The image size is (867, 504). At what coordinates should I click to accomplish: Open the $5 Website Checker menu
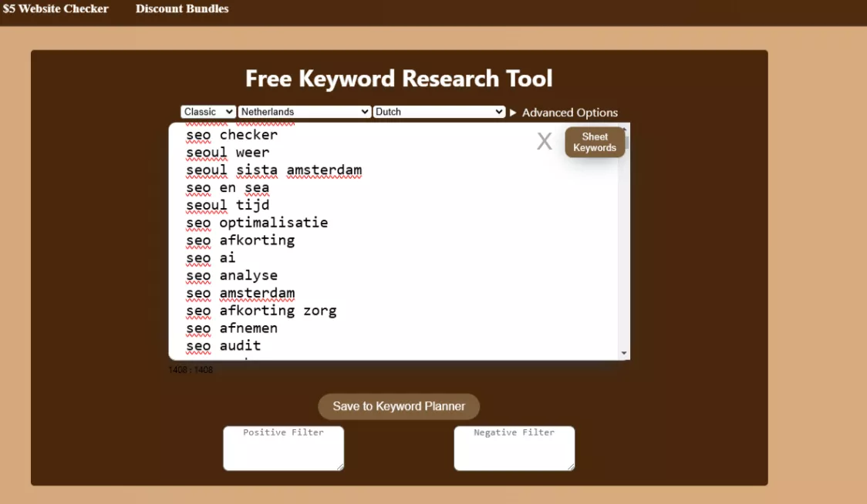click(55, 9)
